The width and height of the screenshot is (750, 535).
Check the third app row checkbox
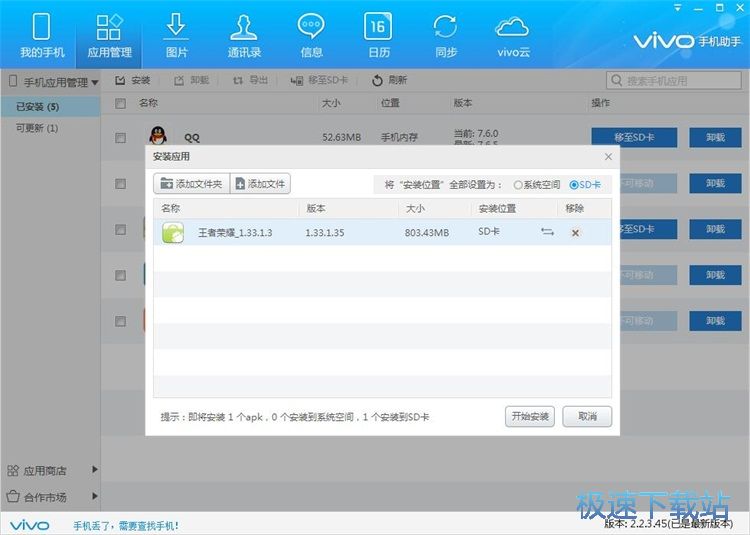pos(121,229)
